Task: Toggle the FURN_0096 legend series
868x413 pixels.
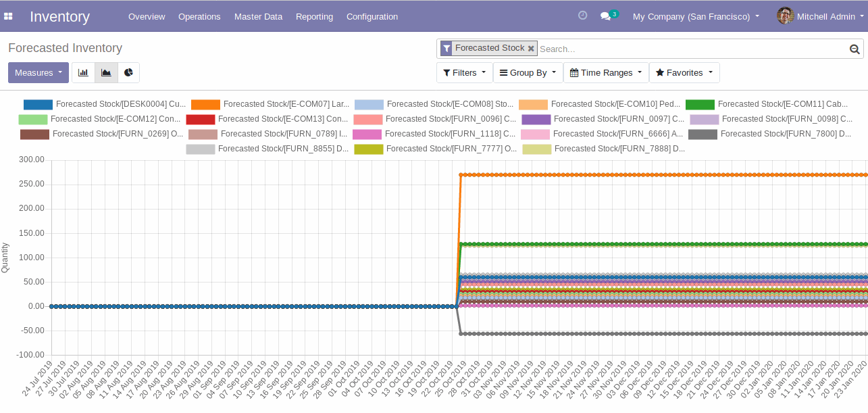Action: pyautogui.click(x=434, y=120)
